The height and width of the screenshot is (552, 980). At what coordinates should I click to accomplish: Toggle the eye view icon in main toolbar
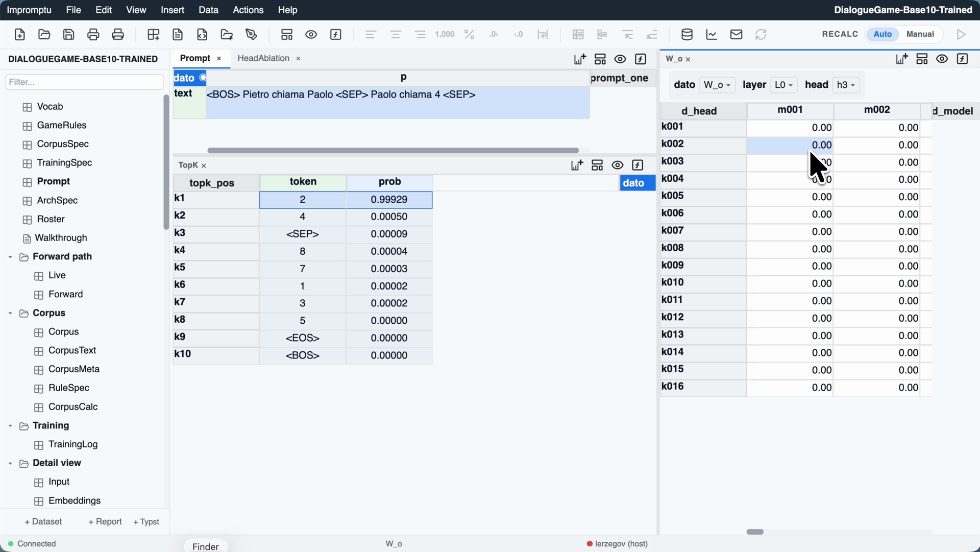tap(311, 34)
